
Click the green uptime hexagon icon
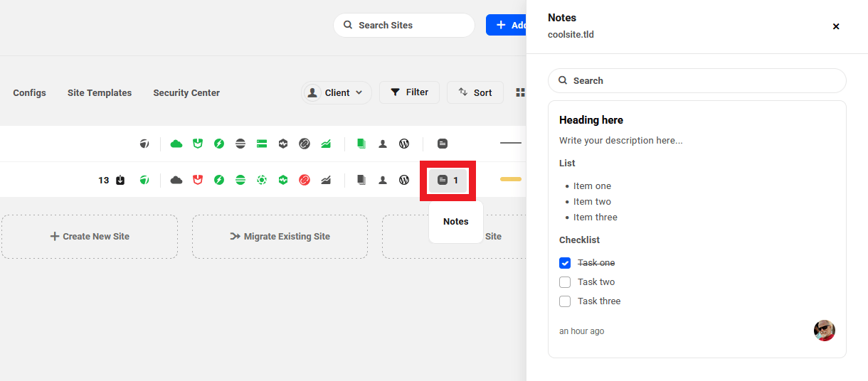(x=283, y=180)
